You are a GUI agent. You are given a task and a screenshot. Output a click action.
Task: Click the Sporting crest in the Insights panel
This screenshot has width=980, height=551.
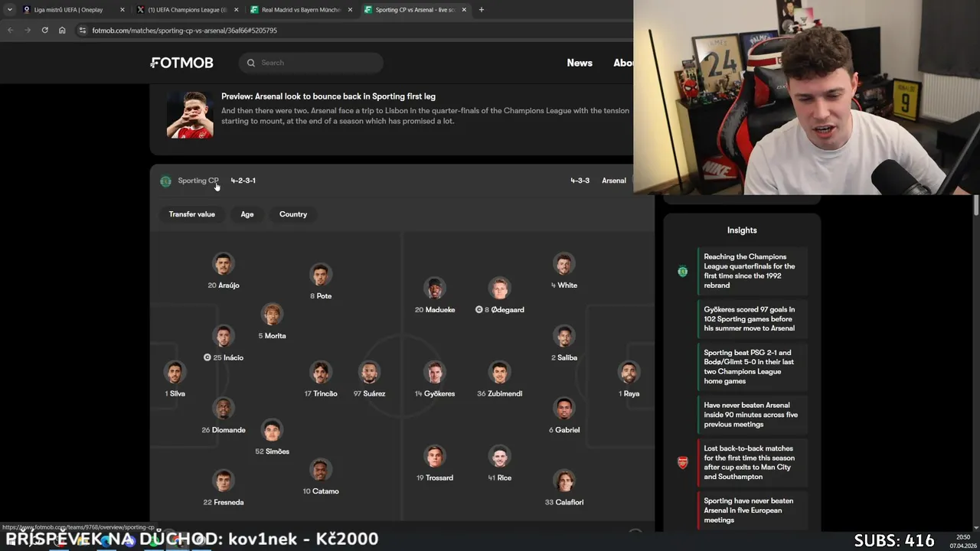683,271
